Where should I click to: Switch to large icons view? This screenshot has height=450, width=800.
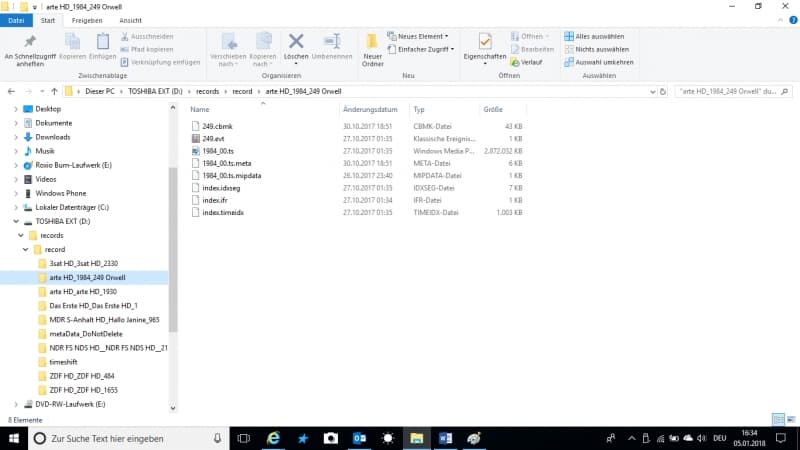point(791,419)
